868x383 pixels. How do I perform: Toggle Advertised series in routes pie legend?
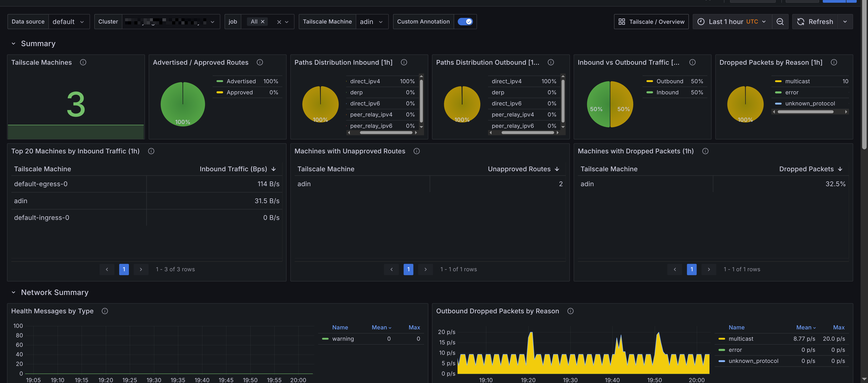(x=241, y=81)
